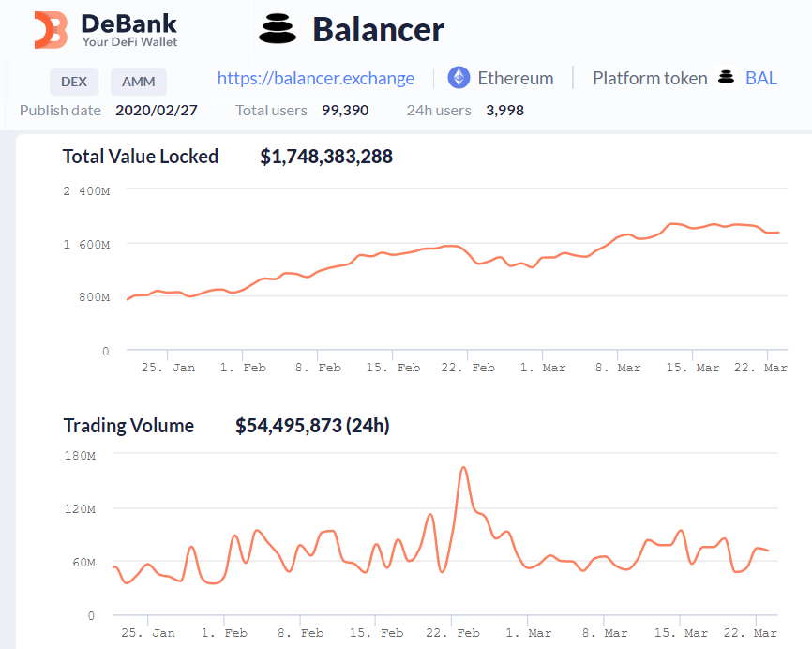The height and width of the screenshot is (649, 812).
Task: Click the Ethereum network label
Action: point(515,78)
